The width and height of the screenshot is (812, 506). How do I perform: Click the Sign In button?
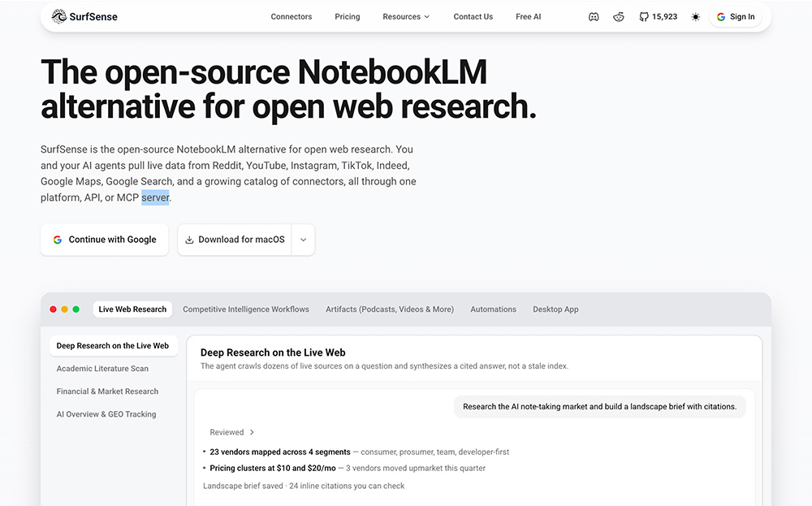click(x=736, y=16)
